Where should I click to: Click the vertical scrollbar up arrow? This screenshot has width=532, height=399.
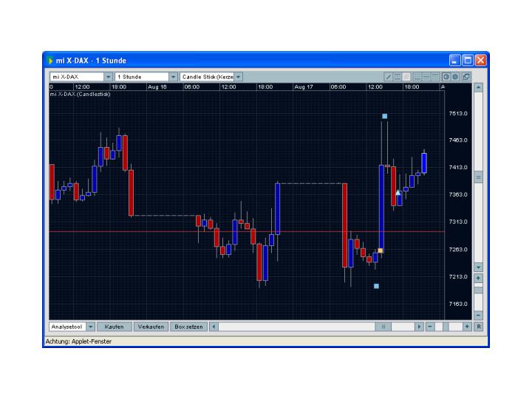478,87
